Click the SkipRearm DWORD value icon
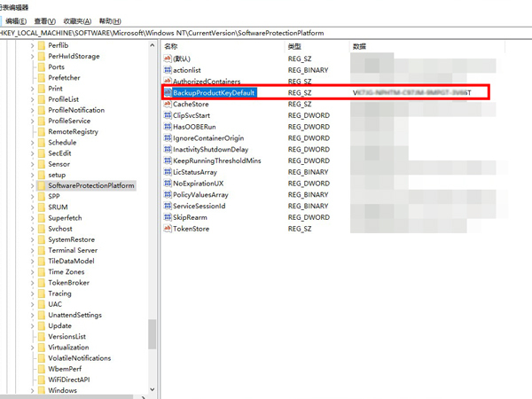Image resolution: width=532 pixels, height=399 pixels. pyautogui.click(x=168, y=217)
